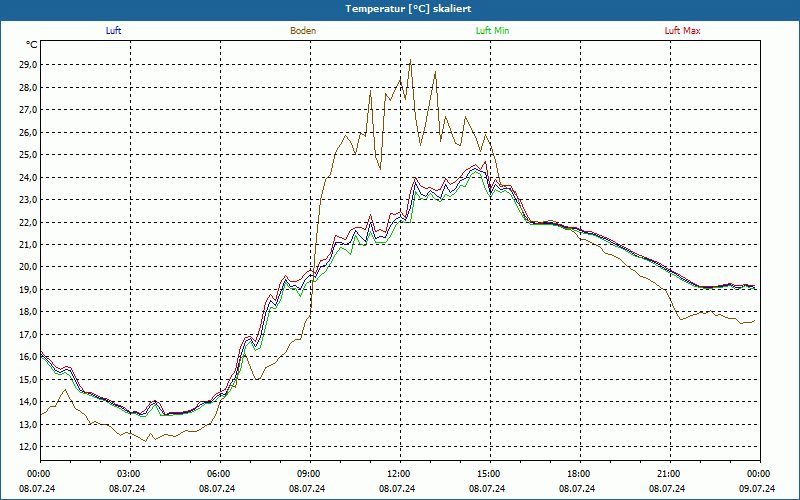Image resolution: width=800 pixels, height=500 pixels.
Task: Click the 09.07.24 date label
Action: click(x=757, y=488)
